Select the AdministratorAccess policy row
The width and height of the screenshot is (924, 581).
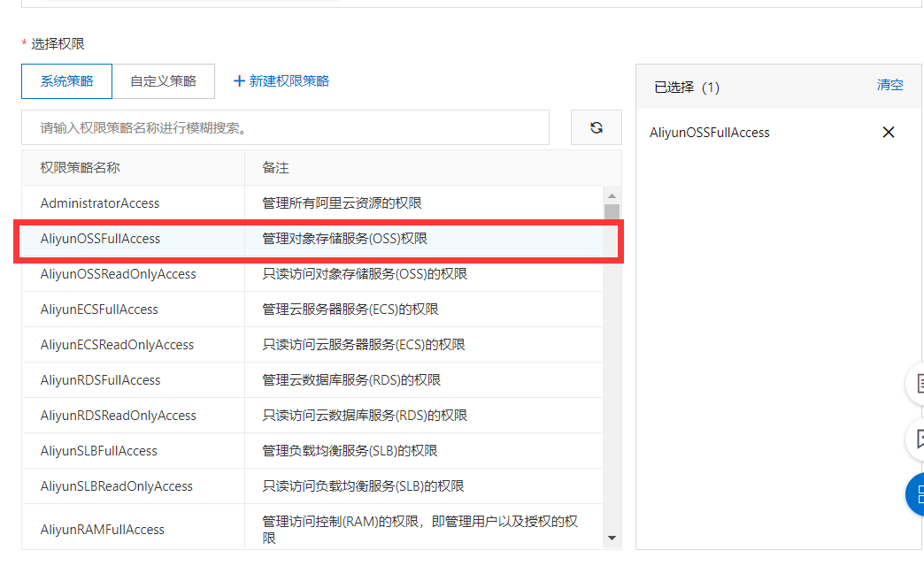(312, 203)
